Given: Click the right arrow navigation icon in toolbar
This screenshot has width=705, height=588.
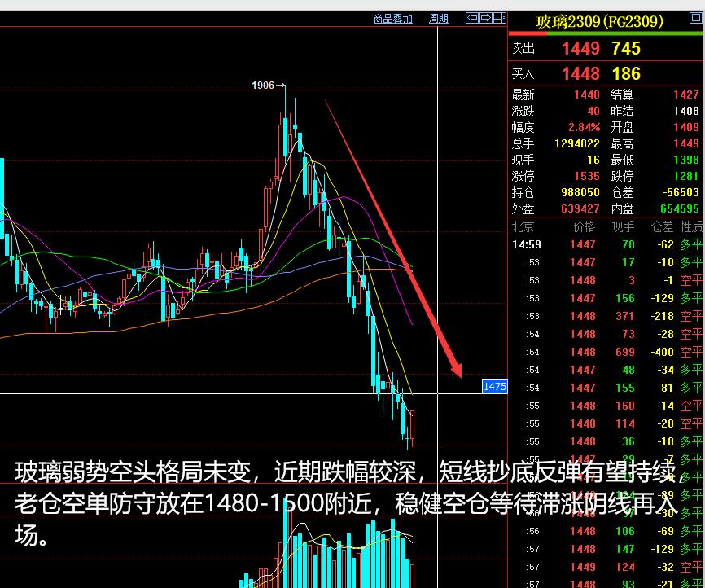Looking at the screenshot, I should pos(487,18).
